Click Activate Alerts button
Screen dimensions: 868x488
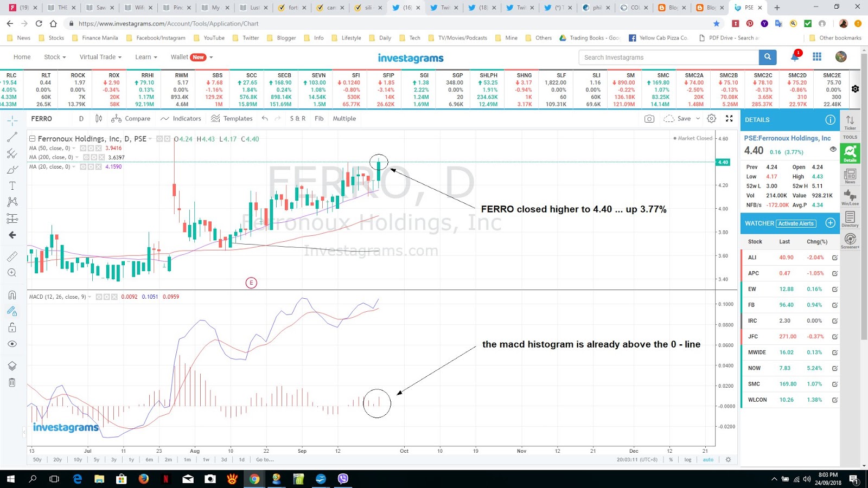pos(796,223)
